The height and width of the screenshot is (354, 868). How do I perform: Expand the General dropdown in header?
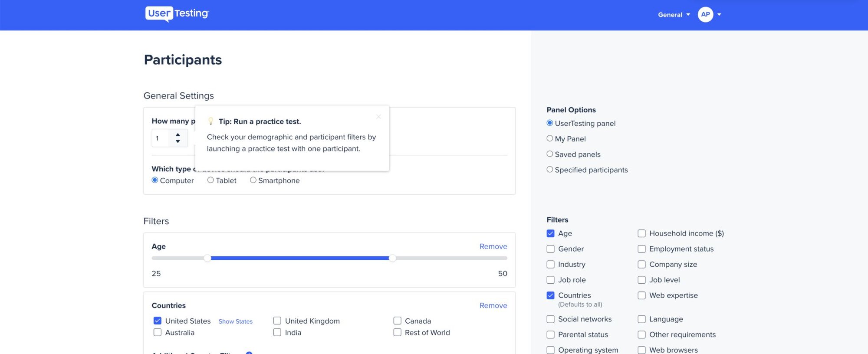tap(674, 15)
